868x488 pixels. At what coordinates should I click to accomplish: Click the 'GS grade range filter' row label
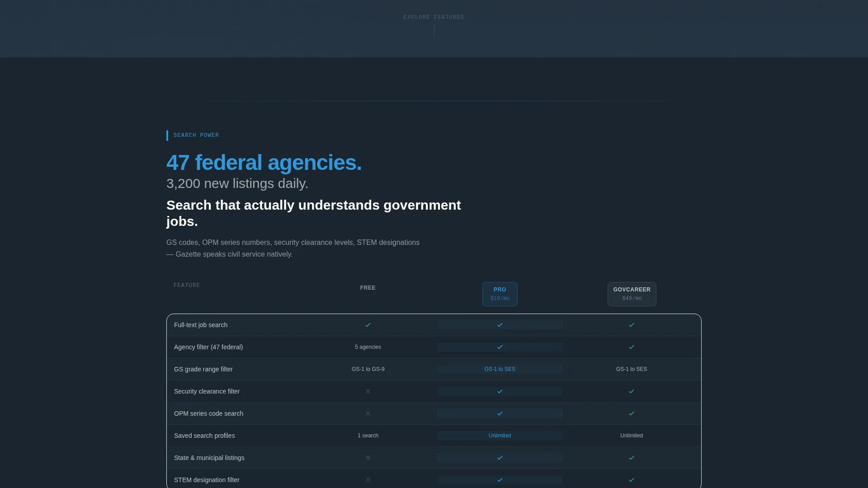(203, 369)
